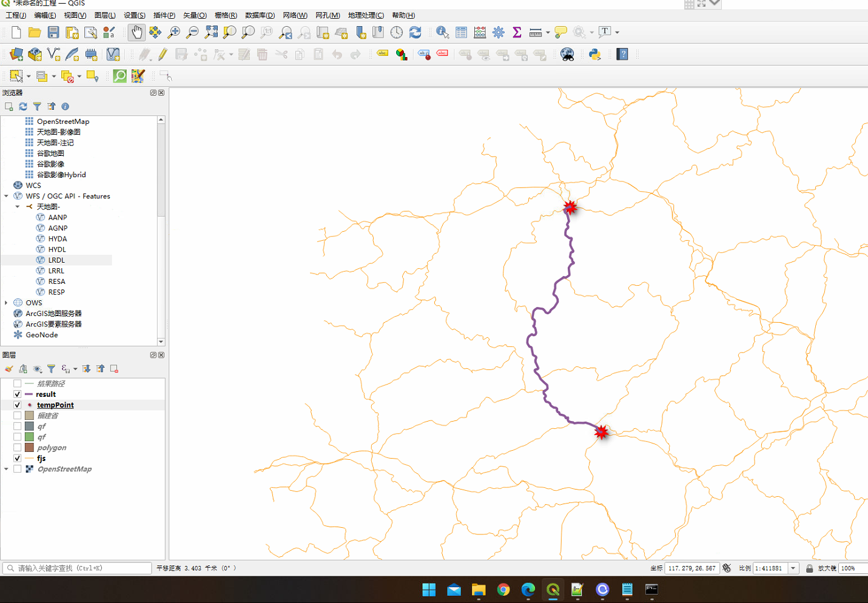Click the Measure Line tool
Screen dimensions: 868x603
[x=536, y=32]
